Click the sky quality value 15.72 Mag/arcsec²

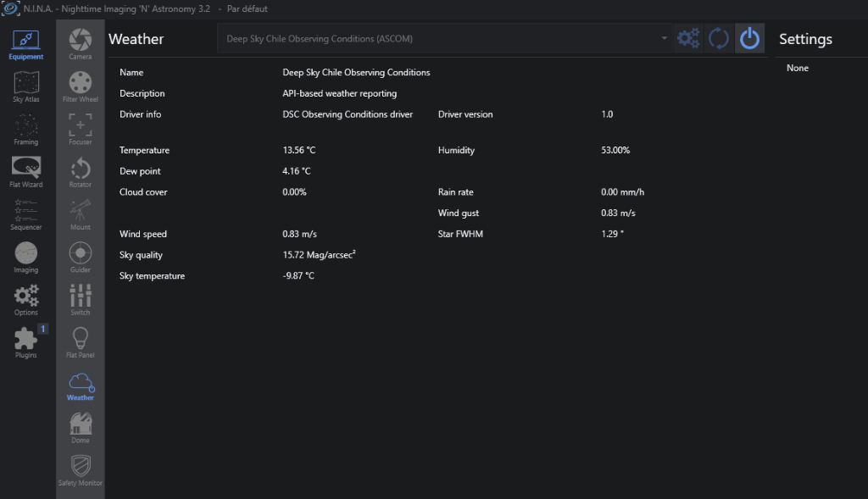(x=319, y=254)
